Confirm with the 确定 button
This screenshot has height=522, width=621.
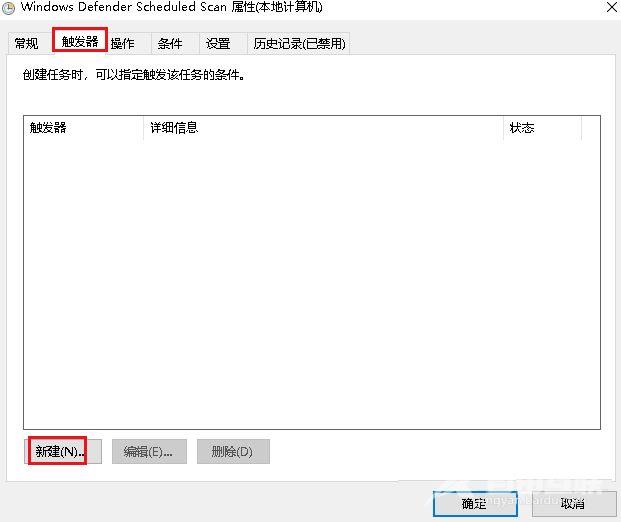coord(475,504)
